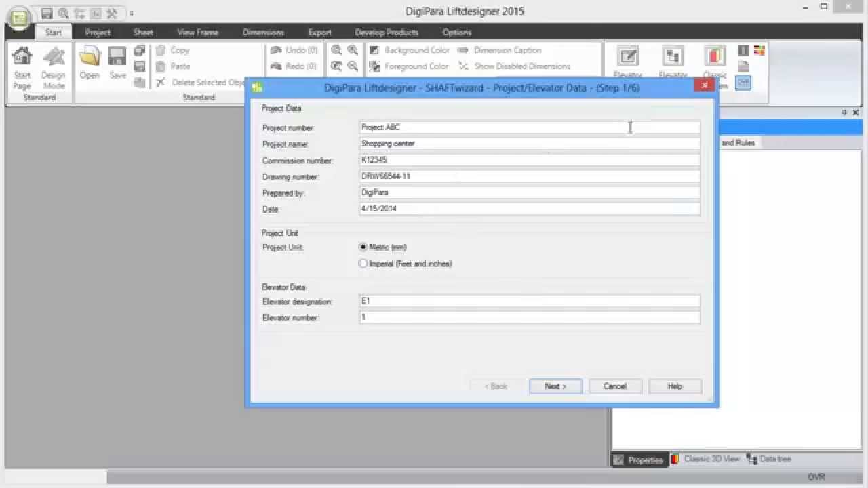The width and height of the screenshot is (868, 488).
Task: Open the Foreground Color picker
Action: (409, 66)
